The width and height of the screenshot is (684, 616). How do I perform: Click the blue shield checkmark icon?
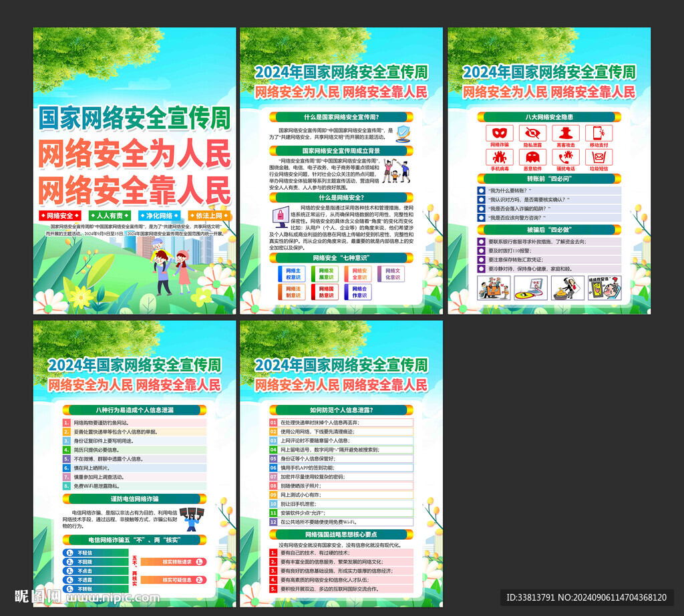(403, 134)
